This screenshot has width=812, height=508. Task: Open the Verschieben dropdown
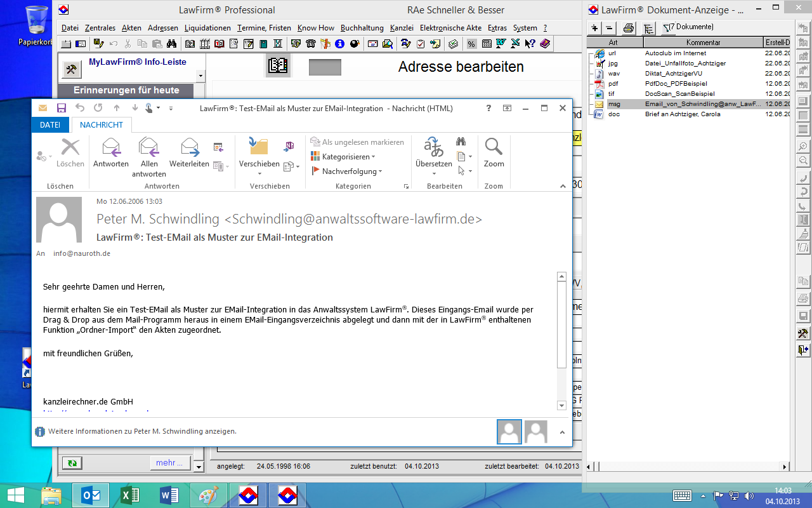pos(259,174)
